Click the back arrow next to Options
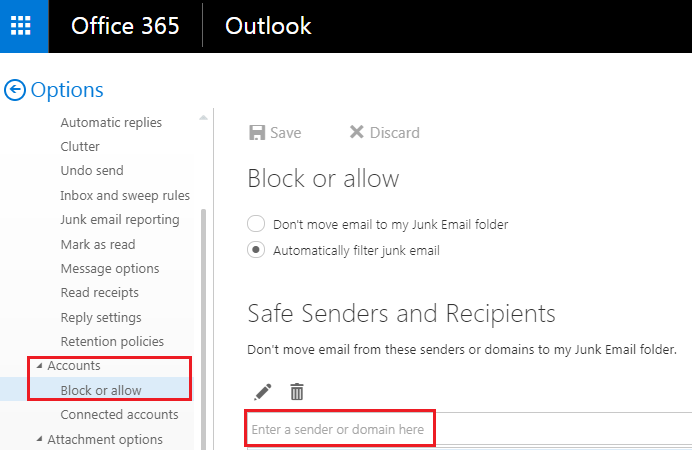The height and width of the screenshot is (450, 692). click(x=14, y=90)
